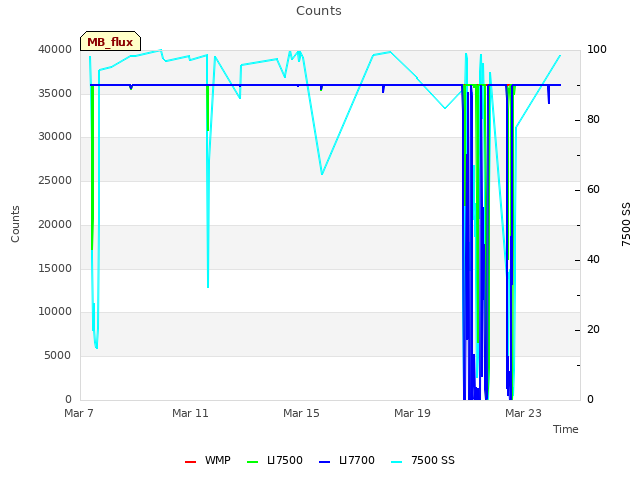Image resolution: width=640 pixels, height=480 pixels.
Task: Click the 20000 left axis value
Action: [x=55, y=224]
